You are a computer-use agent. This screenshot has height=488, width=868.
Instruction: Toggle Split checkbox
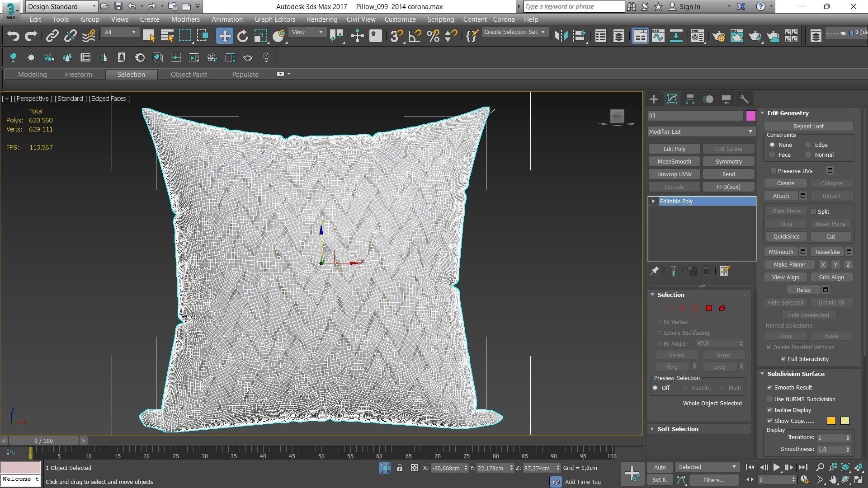pos(813,211)
